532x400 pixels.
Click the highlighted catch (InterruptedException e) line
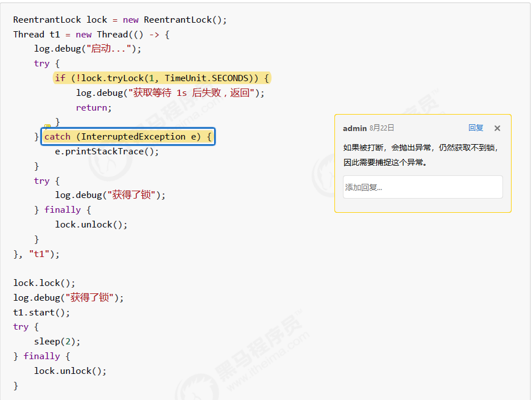128,137
